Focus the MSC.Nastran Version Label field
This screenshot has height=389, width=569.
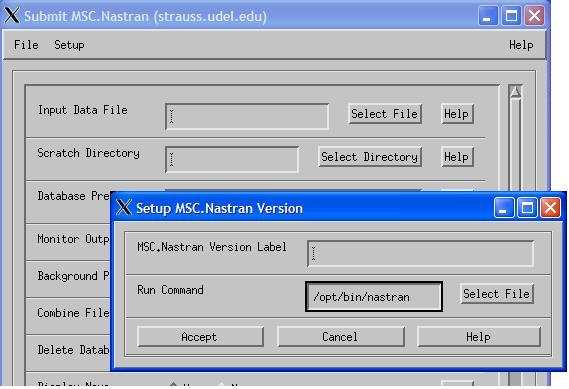420,253
